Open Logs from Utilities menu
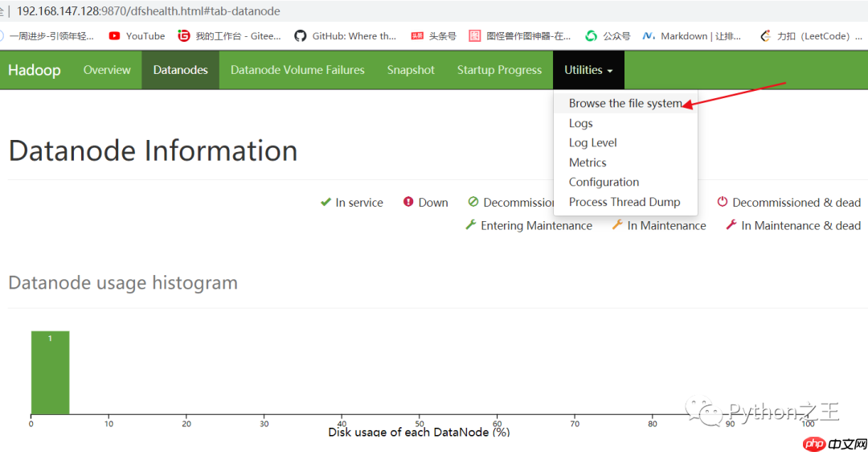868x452 pixels. click(580, 123)
